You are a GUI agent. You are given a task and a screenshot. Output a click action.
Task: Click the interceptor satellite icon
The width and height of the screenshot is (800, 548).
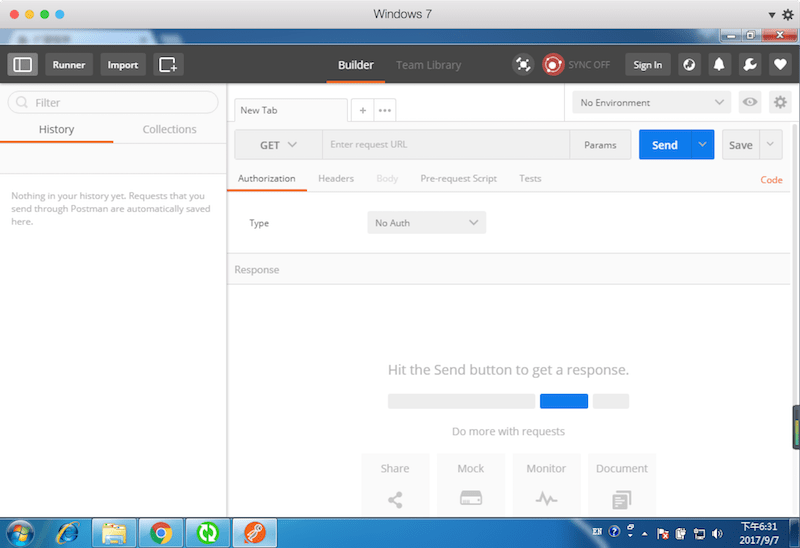[x=523, y=65]
